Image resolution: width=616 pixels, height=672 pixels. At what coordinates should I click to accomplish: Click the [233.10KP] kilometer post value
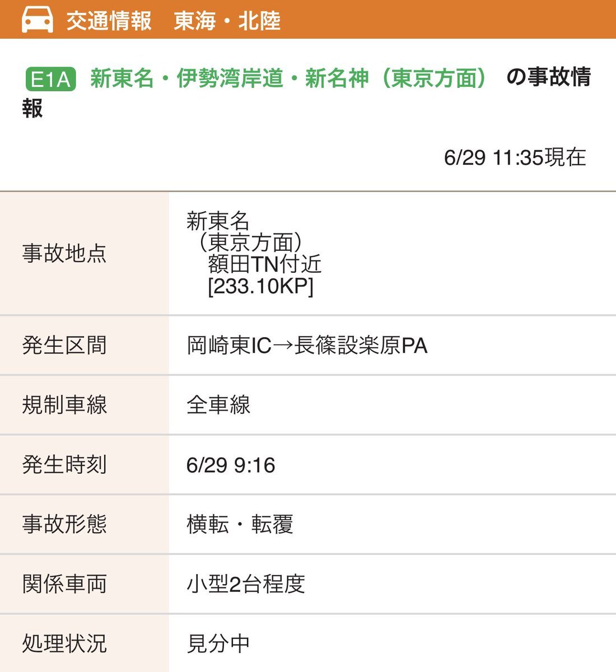(260, 286)
